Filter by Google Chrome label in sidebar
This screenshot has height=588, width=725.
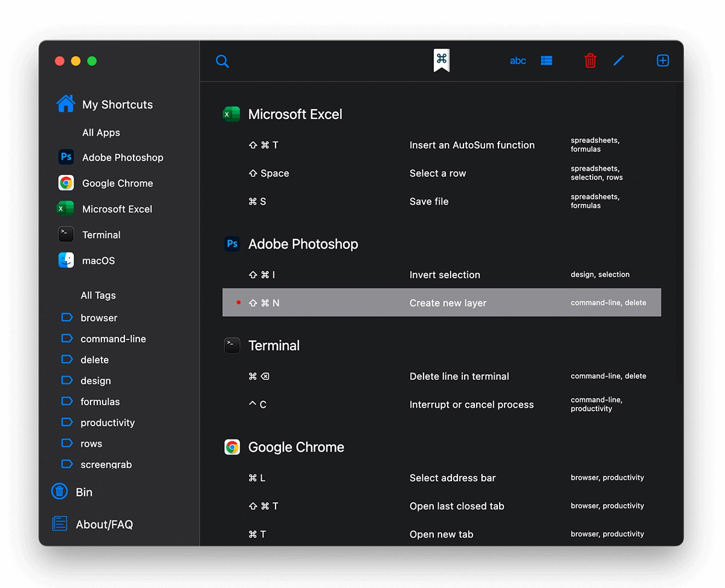coord(117,184)
